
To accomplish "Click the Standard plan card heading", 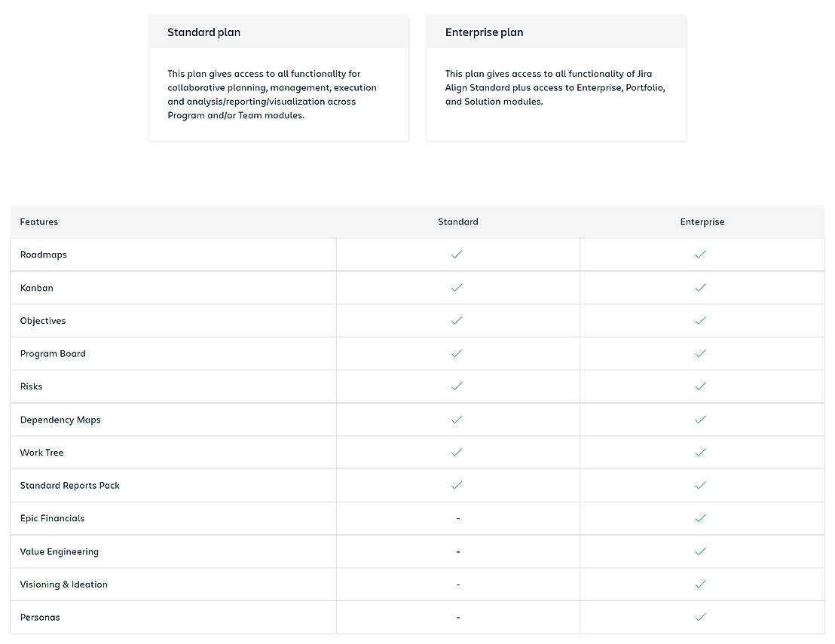I will (x=204, y=32).
